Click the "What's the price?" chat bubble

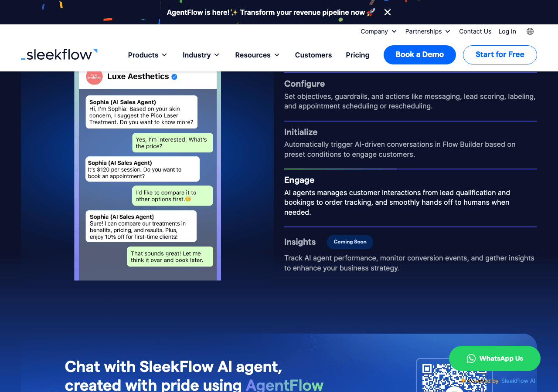point(173,142)
